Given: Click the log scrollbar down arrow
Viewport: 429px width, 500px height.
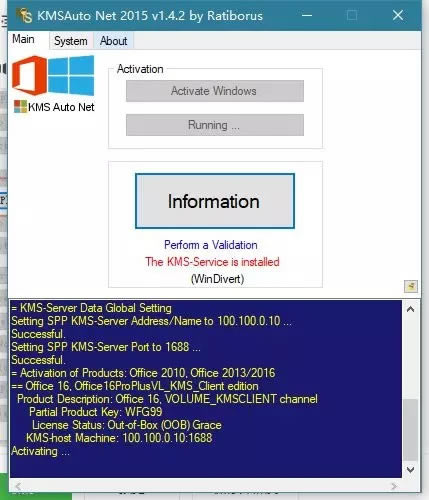Looking at the screenshot, I should [411, 469].
